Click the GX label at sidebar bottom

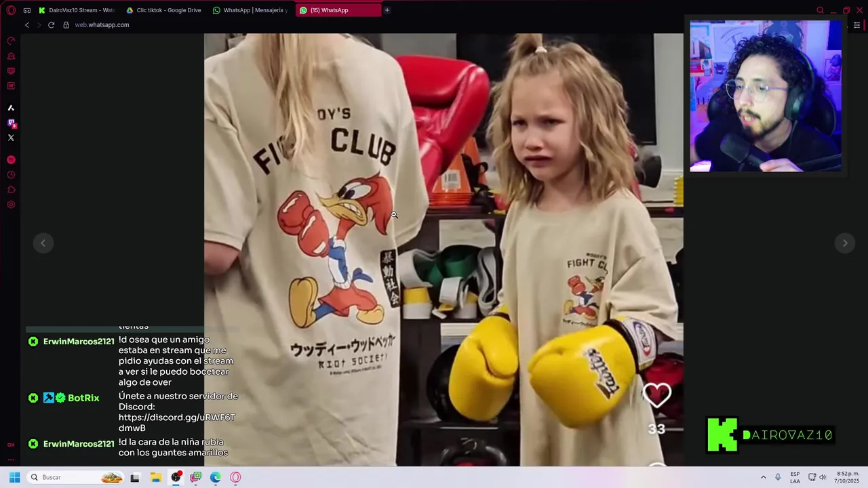[11, 445]
